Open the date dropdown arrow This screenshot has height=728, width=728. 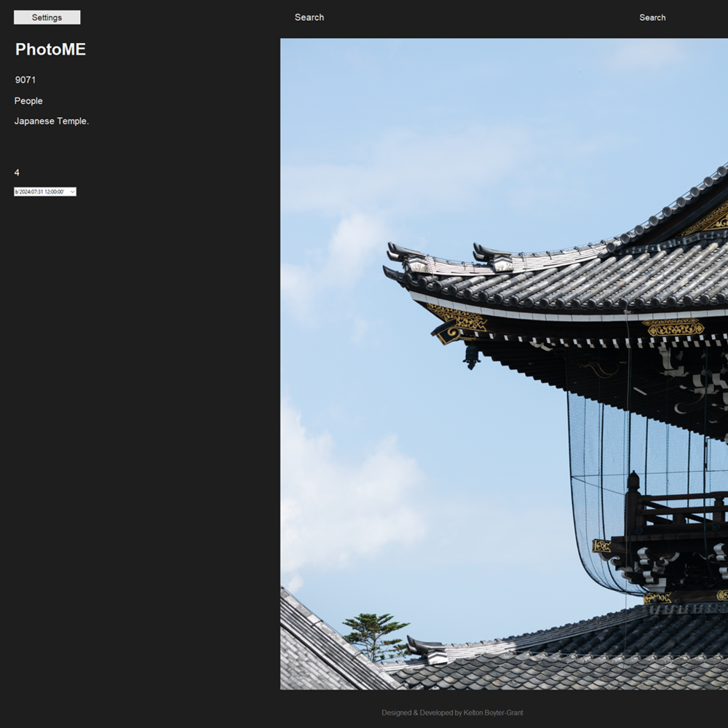point(72,192)
